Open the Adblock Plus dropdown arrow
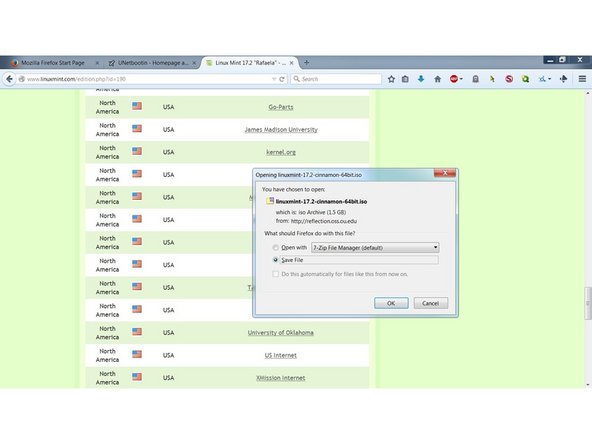 pyautogui.click(x=461, y=79)
